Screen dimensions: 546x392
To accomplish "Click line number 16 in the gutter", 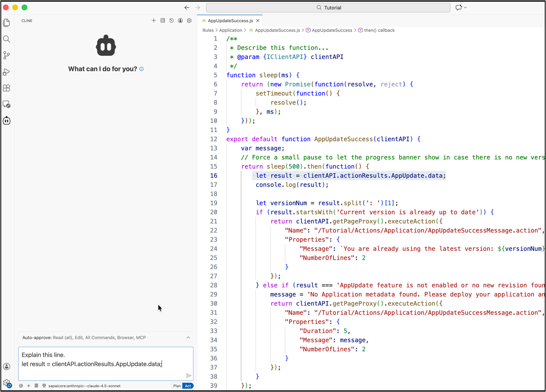I will (214, 176).
